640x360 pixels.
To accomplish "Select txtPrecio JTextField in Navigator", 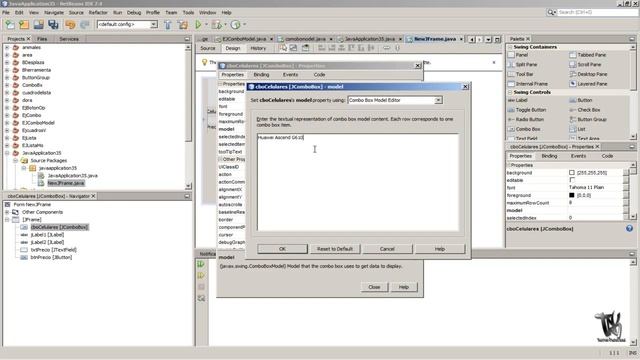I will coord(53,250).
